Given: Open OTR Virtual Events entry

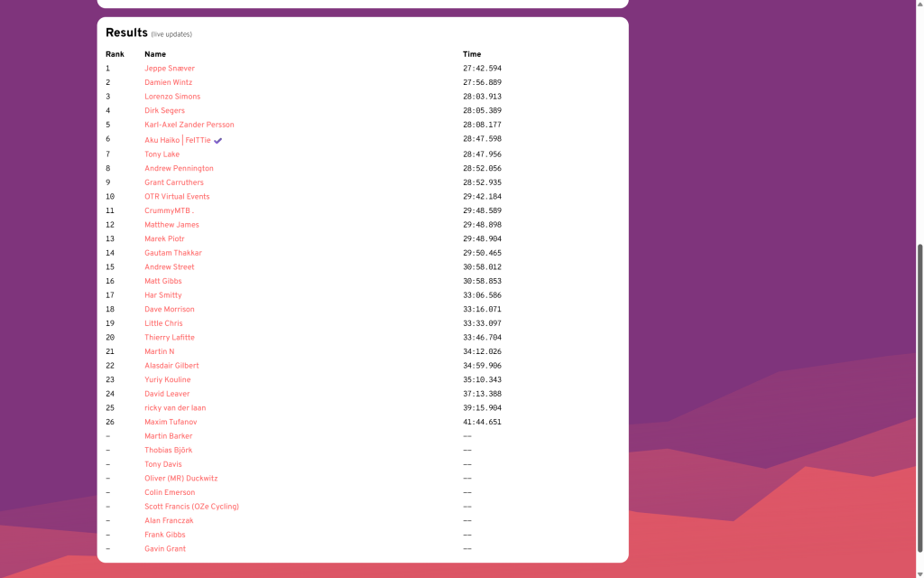Looking at the screenshot, I should click(177, 197).
